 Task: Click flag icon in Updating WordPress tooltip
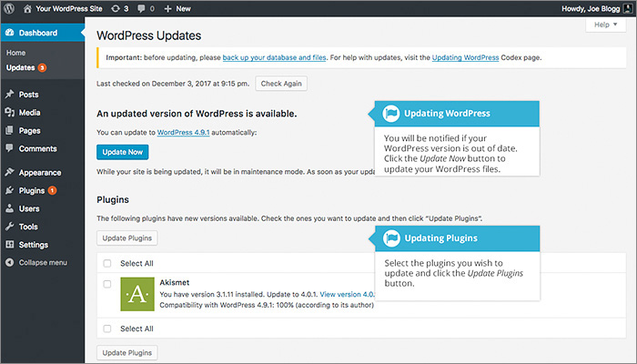coord(391,114)
